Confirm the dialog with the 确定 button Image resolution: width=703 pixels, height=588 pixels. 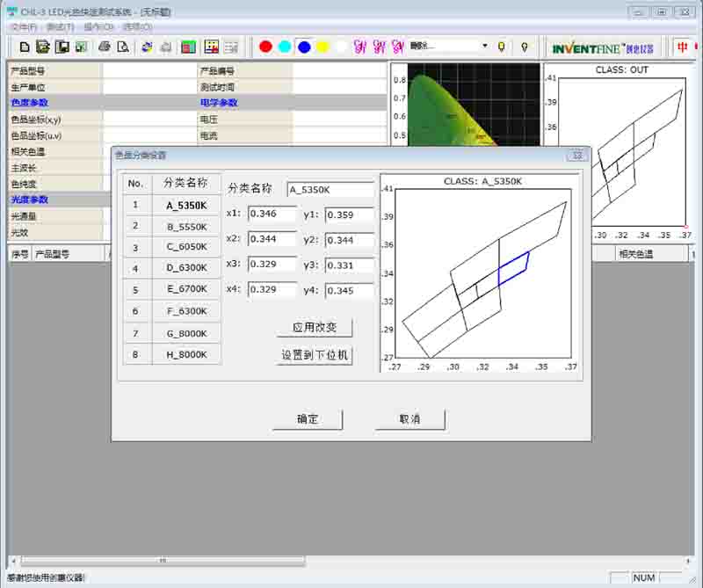[307, 419]
